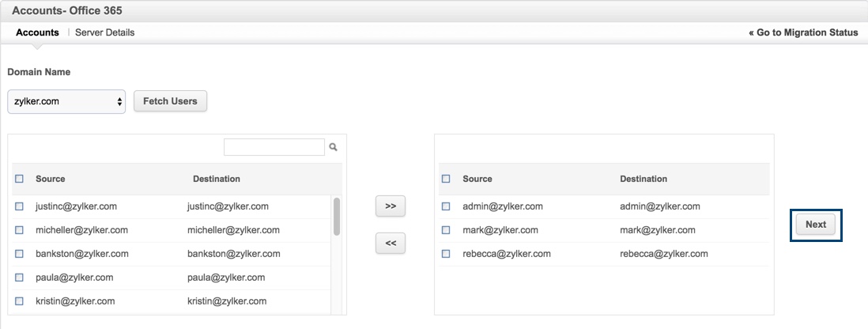Click the move right (>>) arrow button
Screen dimensions: 868x329
(390, 206)
